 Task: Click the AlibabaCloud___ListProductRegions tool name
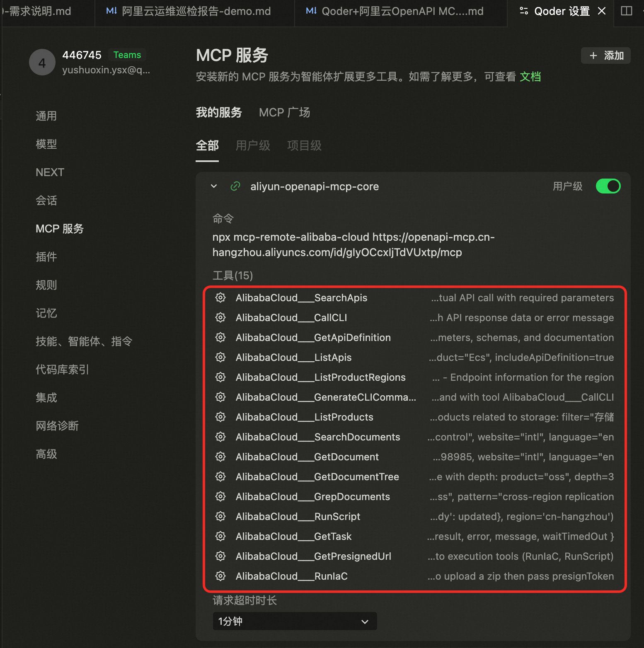pos(320,377)
